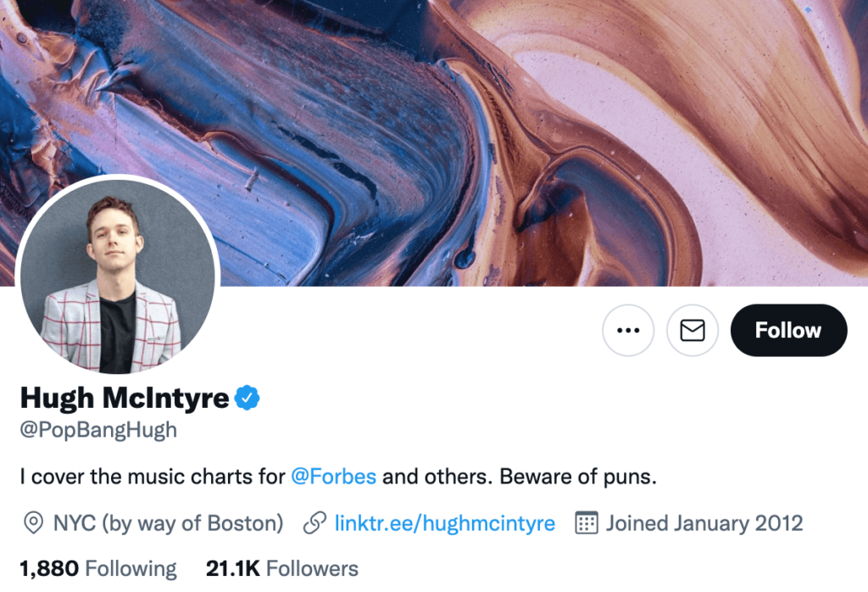Click the NYC (by way of Boston) text
The height and width of the screenshot is (592, 868).
(168, 522)
